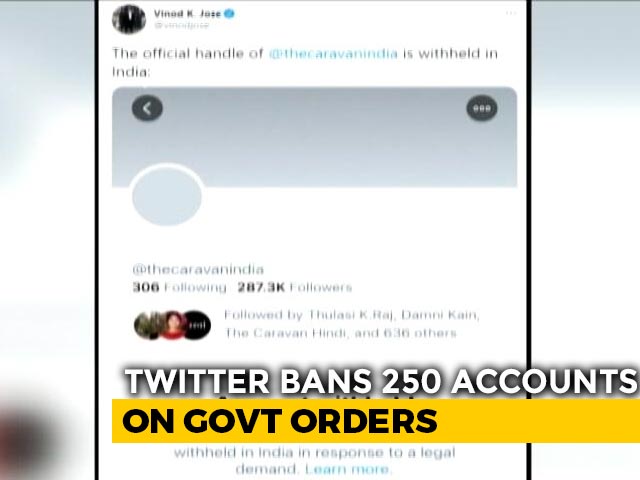Open the Vinod K. Jose display name
640x480 pixels.
point(187,13)
